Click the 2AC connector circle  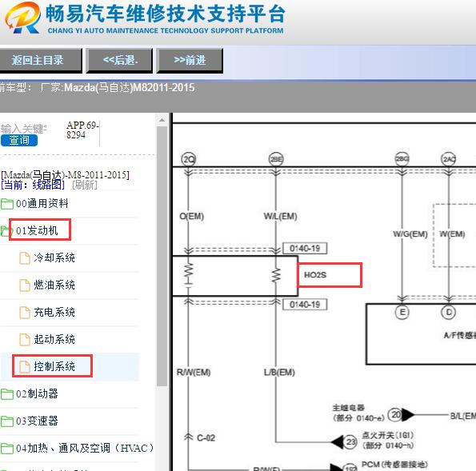[448, 159]
